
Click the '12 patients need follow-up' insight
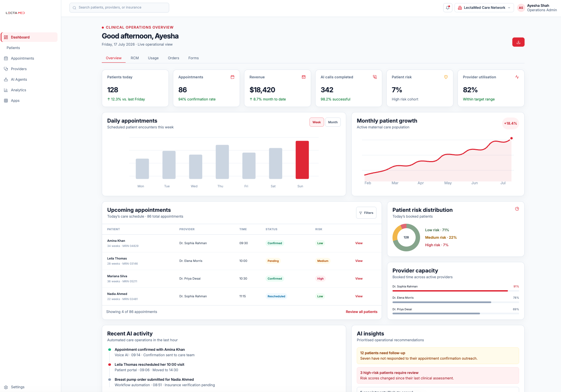(438, 356)
